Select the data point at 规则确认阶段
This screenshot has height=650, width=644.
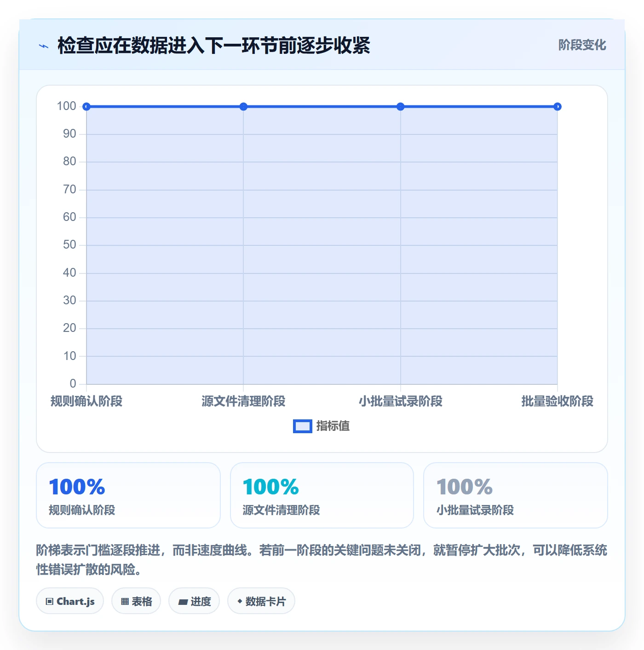tap(86, 107)
